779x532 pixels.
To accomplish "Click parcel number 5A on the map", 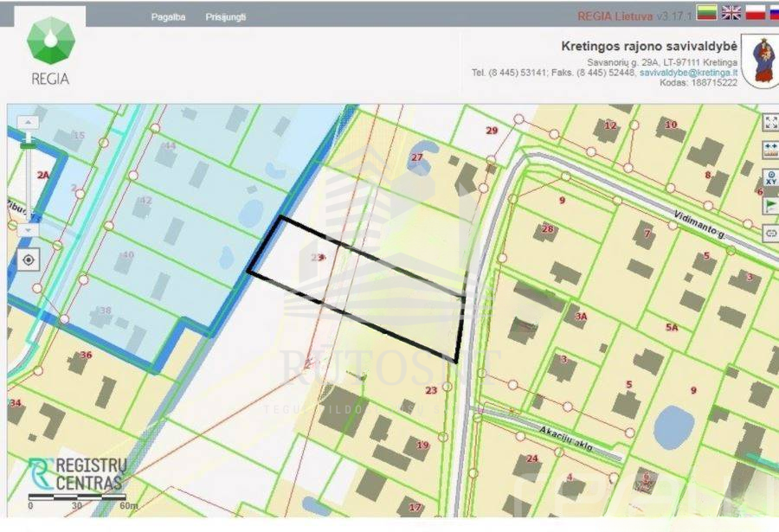I will click(672, 327).
